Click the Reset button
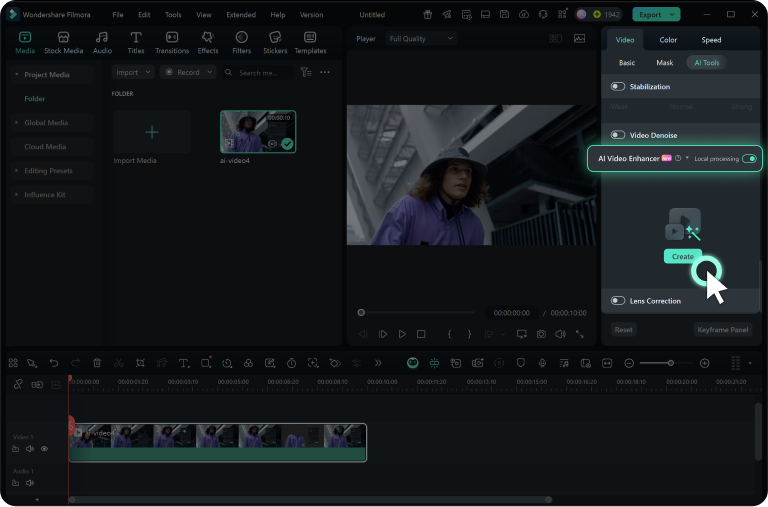The width and height of the screenshot is (768, 507). [x=624, y=330]
